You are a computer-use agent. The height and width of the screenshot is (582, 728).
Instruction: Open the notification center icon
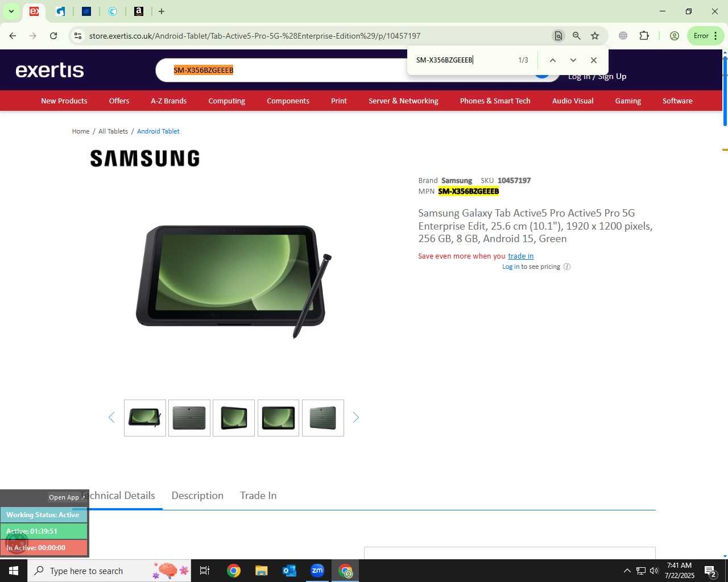pyautogui.click(x=710, y=571)
